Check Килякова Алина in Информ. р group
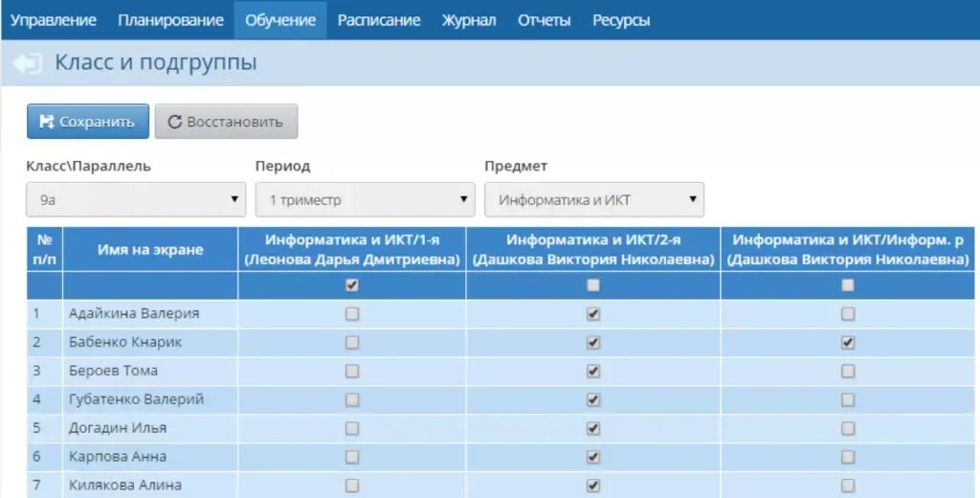The height and width of the screenshot is (498, 980). click(848, 485)
